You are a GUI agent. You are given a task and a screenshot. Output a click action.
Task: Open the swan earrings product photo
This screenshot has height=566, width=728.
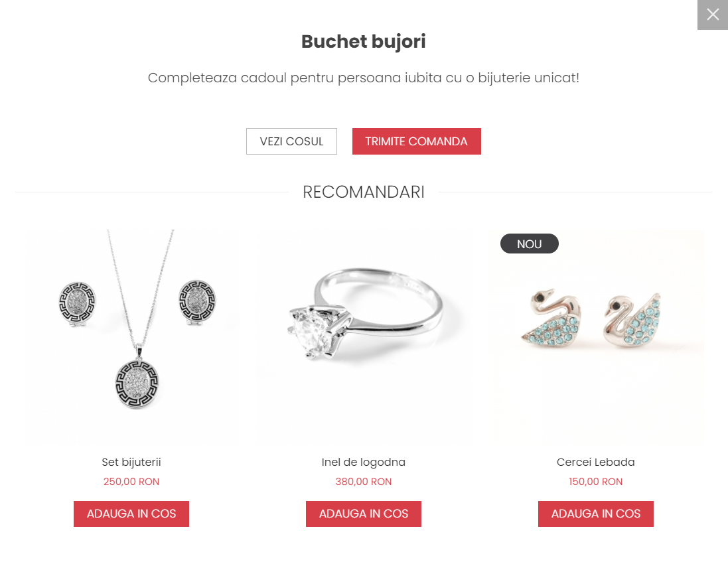596,337
